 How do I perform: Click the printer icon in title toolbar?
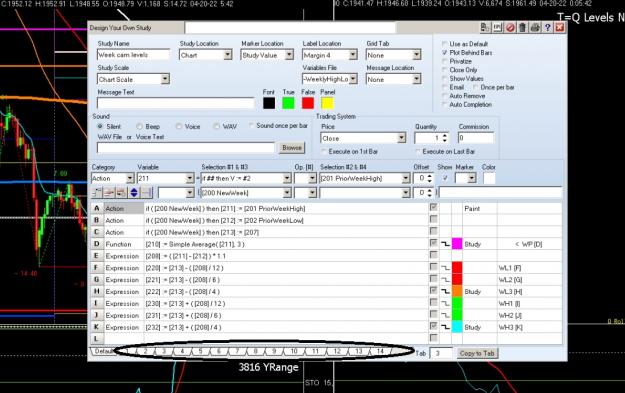pos(535,28)
